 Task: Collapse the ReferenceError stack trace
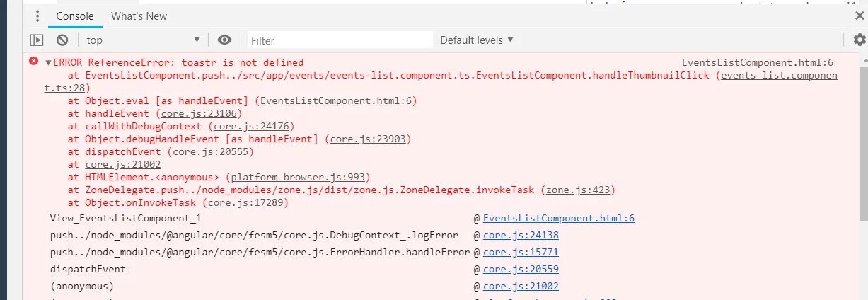click(48, 63)
